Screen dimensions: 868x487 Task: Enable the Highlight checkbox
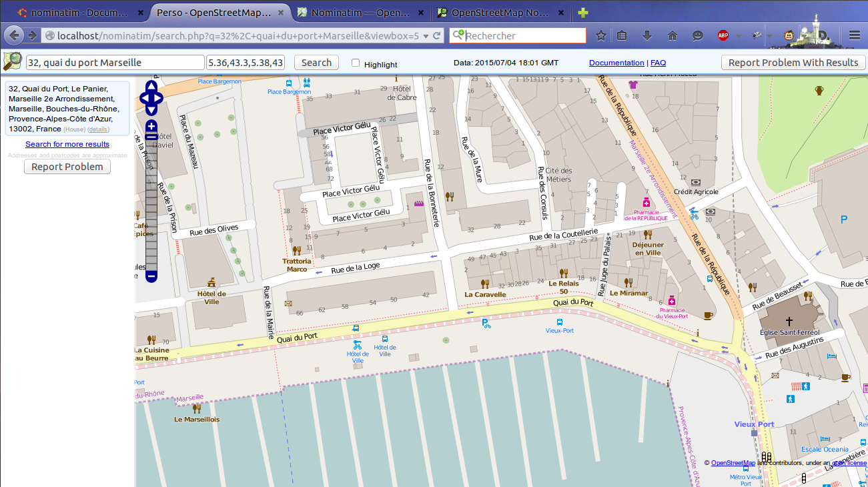(356, 63)
